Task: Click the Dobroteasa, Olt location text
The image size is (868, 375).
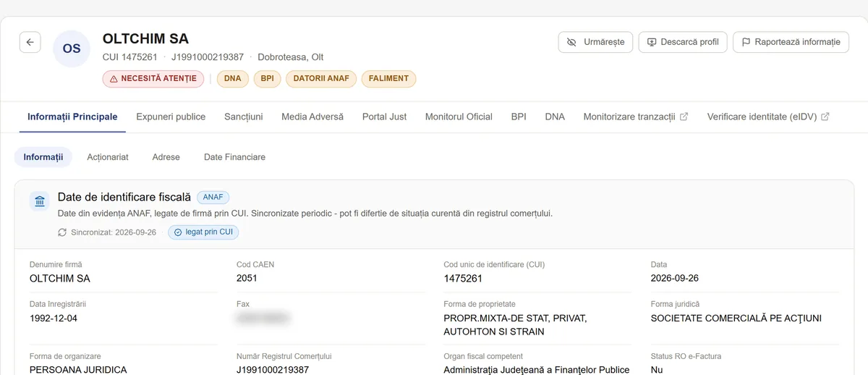Action: pos(291,57)
